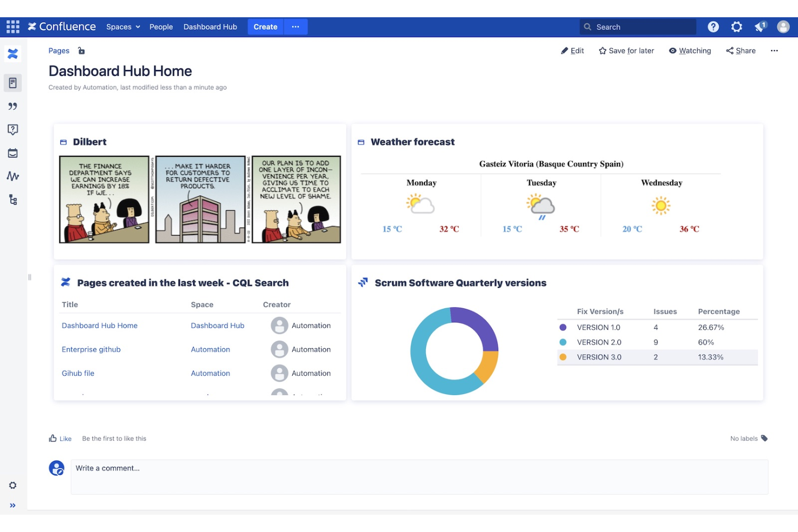This screenshot has height=532, width=798.
Task: Click the Fix Version/s column header
Action: [600, 312]
